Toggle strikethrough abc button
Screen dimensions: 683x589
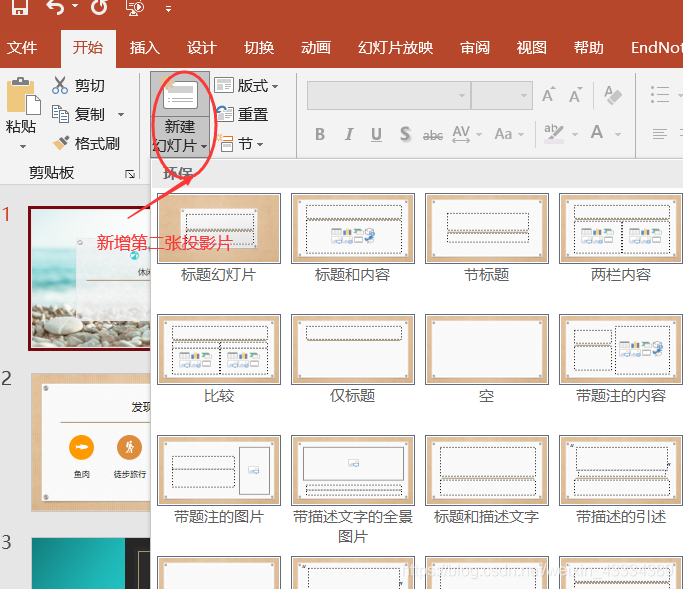pos(433,135)
